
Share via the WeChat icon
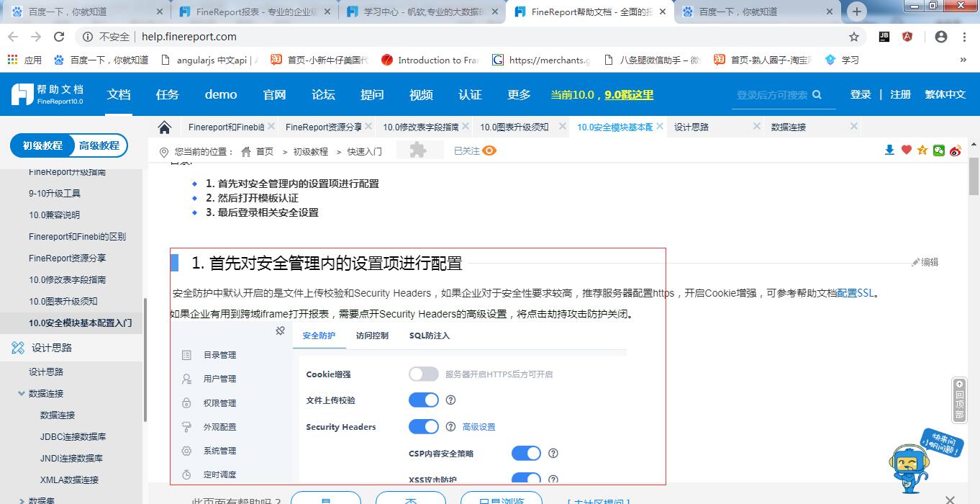click(x=939, y=150)
